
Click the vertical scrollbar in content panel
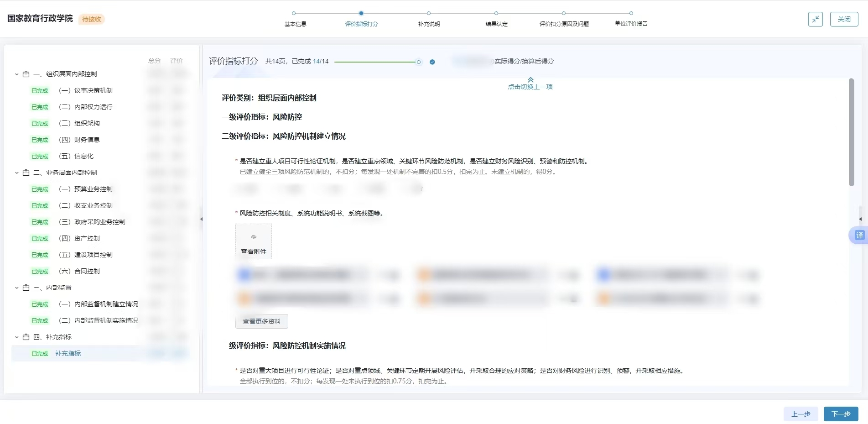(x=851, y=132)
